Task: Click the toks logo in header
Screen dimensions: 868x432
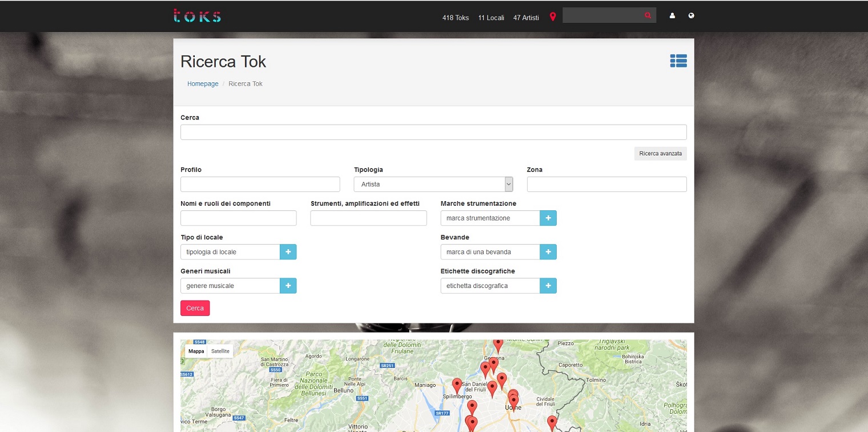Action: pyautogui.click(x=197, y=16)
